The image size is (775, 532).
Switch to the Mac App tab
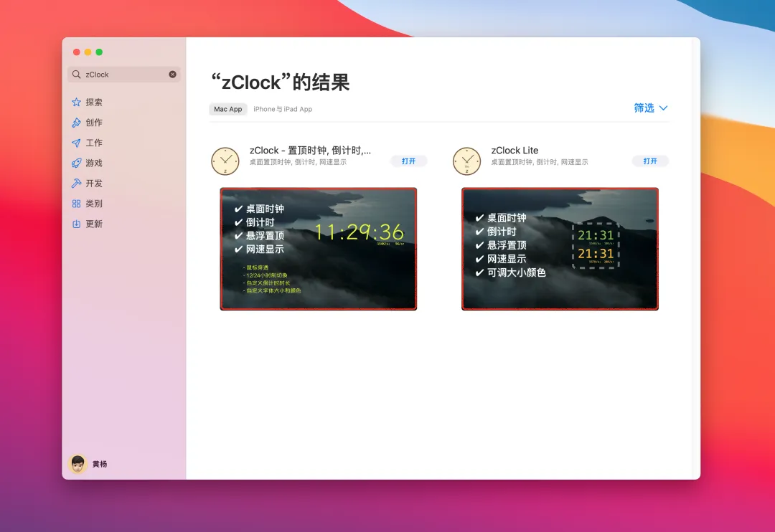228,109
